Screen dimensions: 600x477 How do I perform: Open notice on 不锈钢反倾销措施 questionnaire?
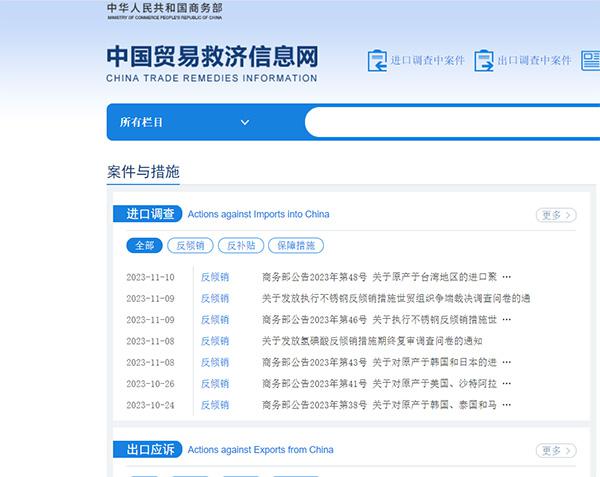396,298
